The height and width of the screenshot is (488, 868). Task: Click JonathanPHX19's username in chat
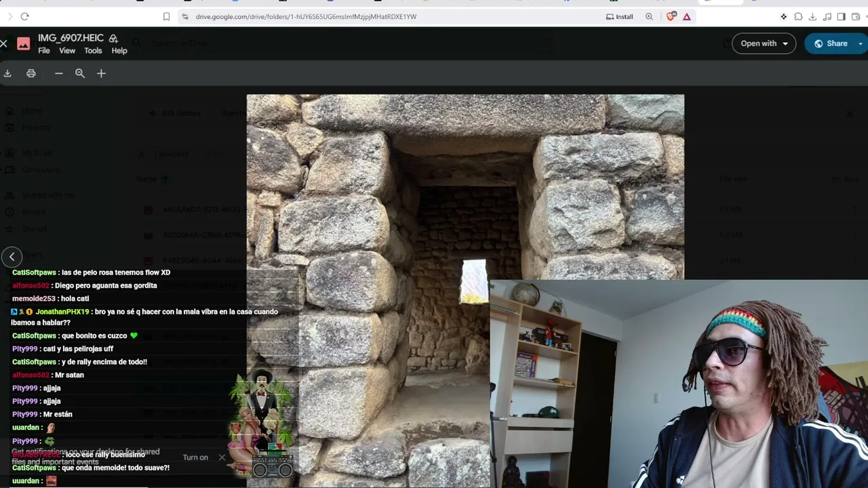pos(62,312)
